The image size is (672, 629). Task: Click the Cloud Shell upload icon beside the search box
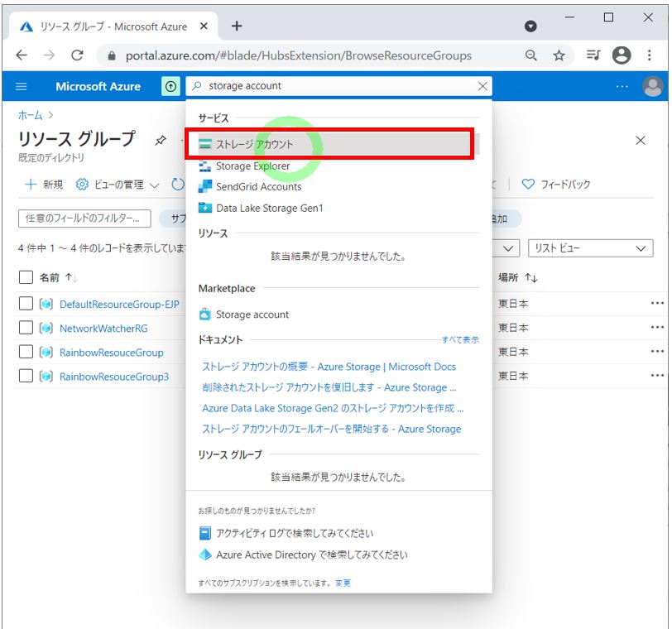pyautogui.click(x=170, y=87)
